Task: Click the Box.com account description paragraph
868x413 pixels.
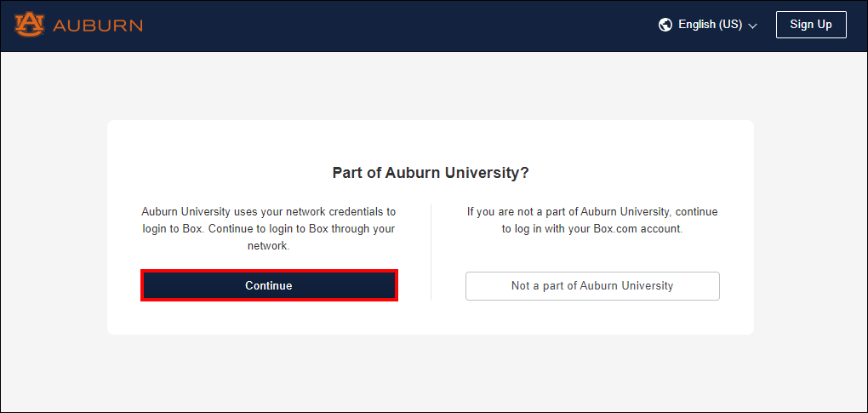Action: 592,220
